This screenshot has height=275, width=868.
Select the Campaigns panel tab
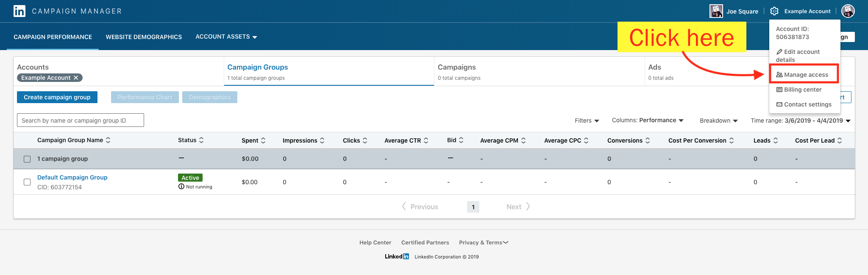point(539,72)
